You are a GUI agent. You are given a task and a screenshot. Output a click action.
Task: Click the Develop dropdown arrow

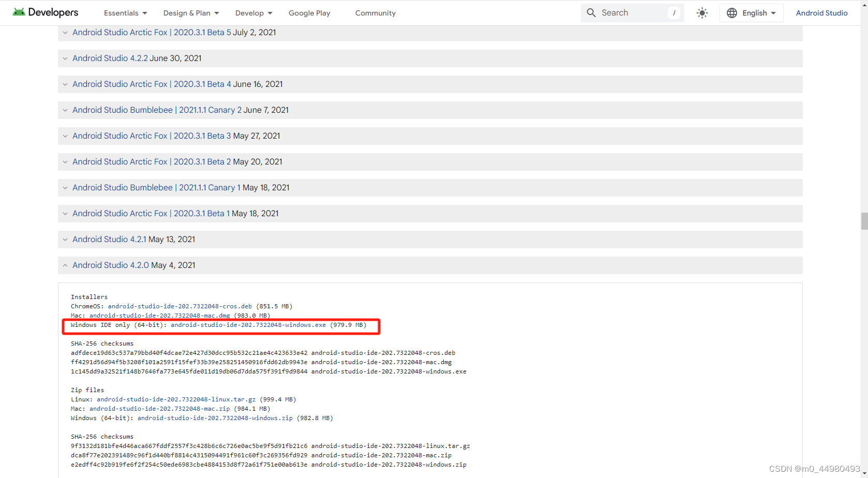[x=270, y=13]
